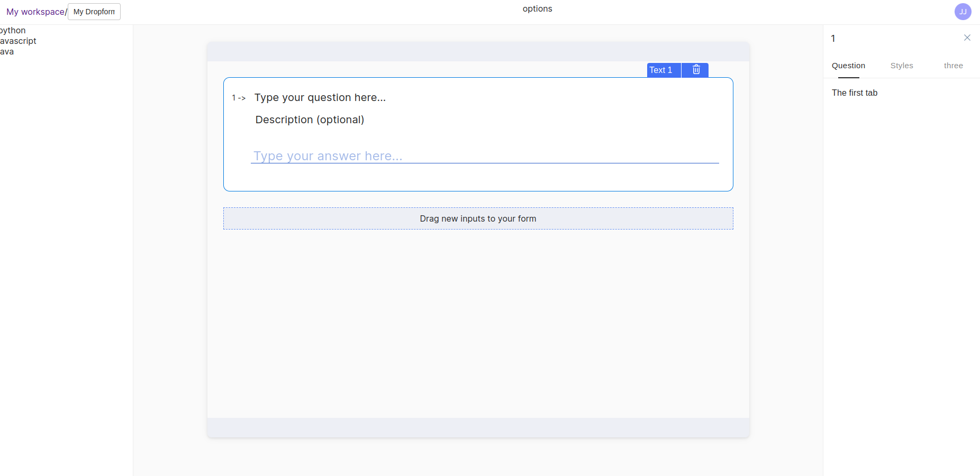Open the three tab
This screenshot has width=980, height=476.
[x=953, y=66]
